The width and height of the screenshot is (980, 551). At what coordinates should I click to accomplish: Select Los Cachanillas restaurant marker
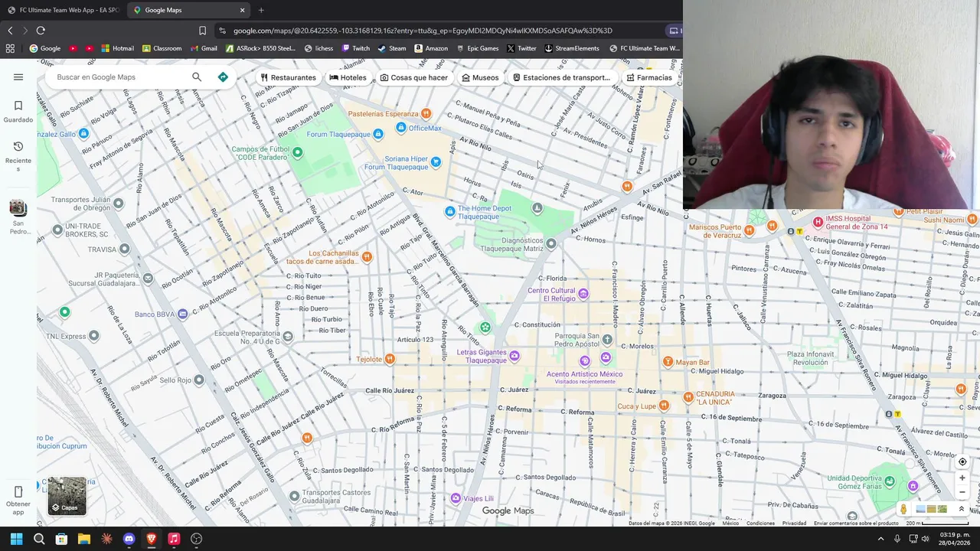point(367,256)
